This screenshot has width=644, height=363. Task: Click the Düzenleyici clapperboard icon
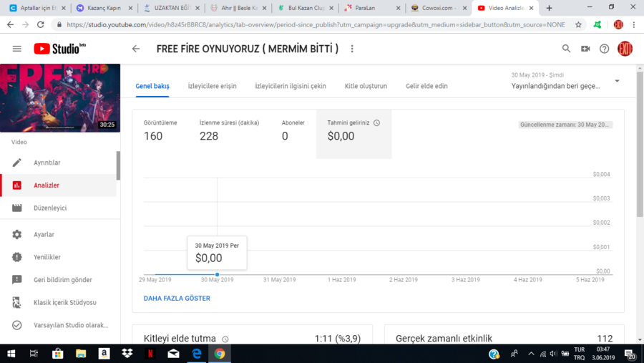click(x=17, y=208)
